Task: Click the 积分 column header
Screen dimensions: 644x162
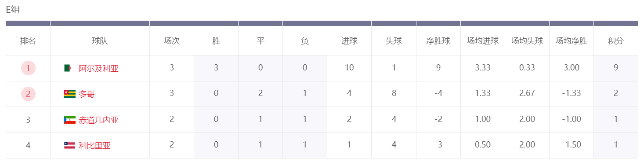Action: tap(616, 41)
